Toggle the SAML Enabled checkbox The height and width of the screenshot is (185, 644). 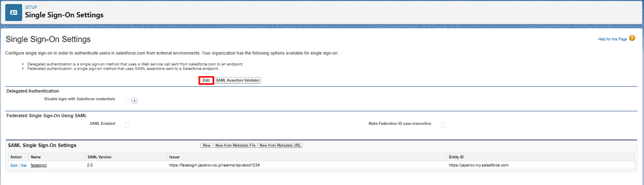tap(127, 125)
